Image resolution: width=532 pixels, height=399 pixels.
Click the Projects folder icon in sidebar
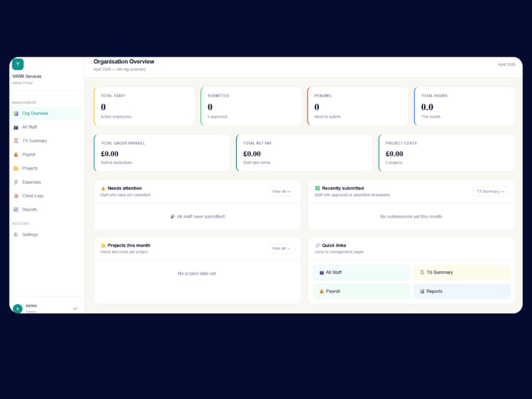point(16,168)
